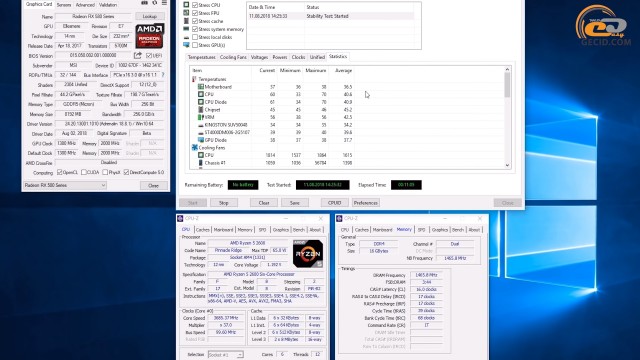Uncheck the Stress system memory checkbox
Viewport: 640px width, 360px height.
point(195,29)
